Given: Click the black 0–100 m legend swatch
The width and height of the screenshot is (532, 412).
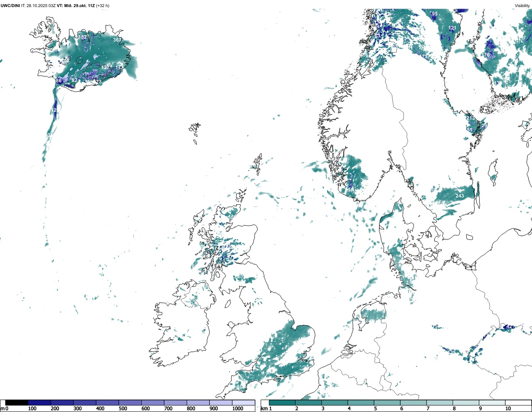Looking at the screenshot, I should point(17,403).
